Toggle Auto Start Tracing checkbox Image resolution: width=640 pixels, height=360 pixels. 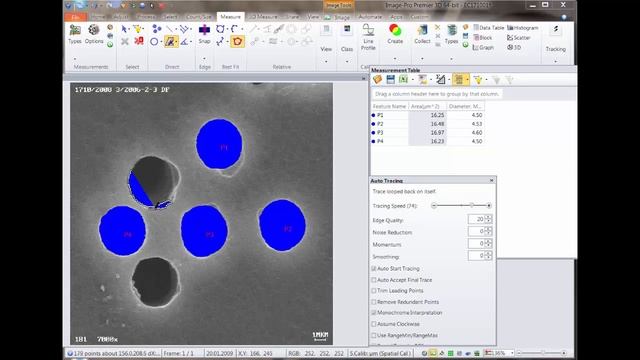[x=373, y=269]
